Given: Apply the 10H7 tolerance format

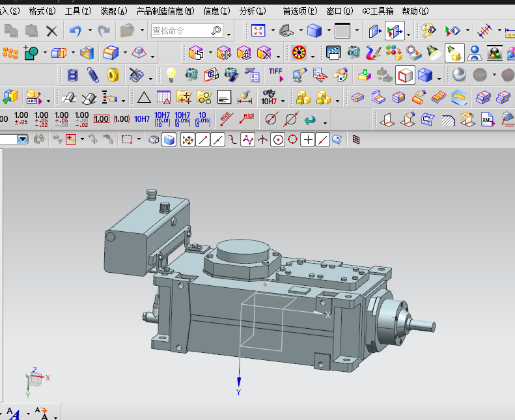Looking at the screenshot, I should [x=141, y=119].
